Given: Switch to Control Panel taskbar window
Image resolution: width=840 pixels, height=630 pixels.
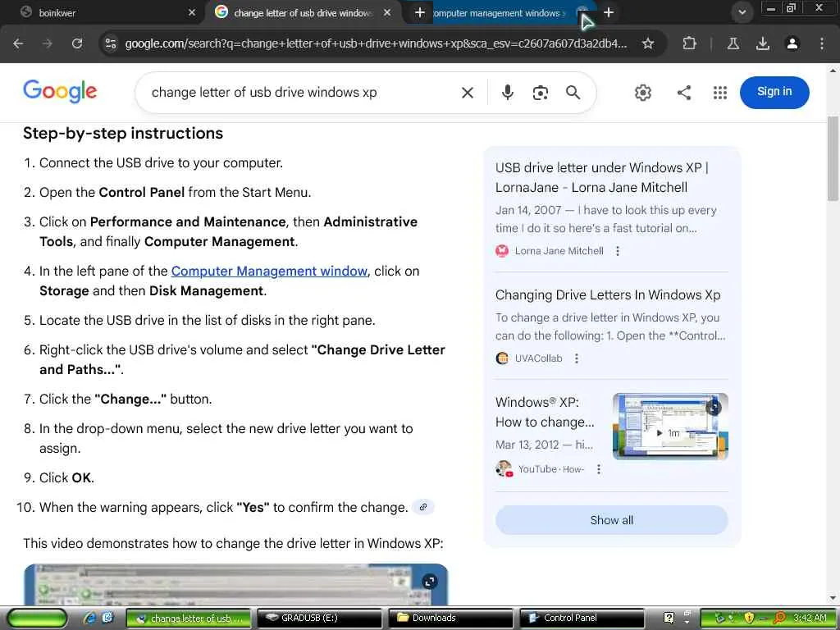Looking at the screenshot, I should [x=582, y=619].
